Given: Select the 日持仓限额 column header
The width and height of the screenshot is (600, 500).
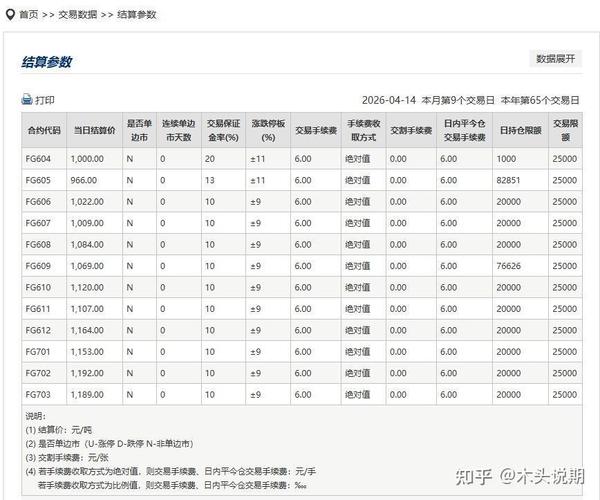Looking at the screenshot, I should (x=520, y=130).
